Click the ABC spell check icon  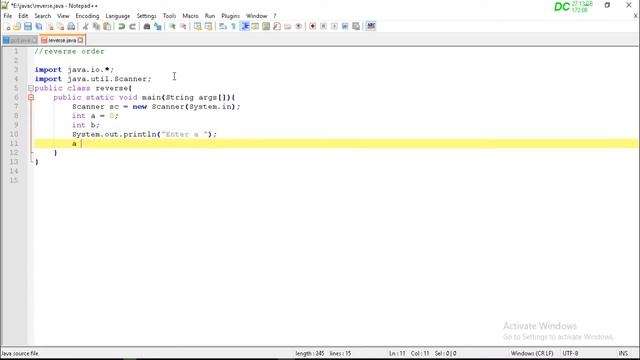pyautogui.click(x=371, y=27)
